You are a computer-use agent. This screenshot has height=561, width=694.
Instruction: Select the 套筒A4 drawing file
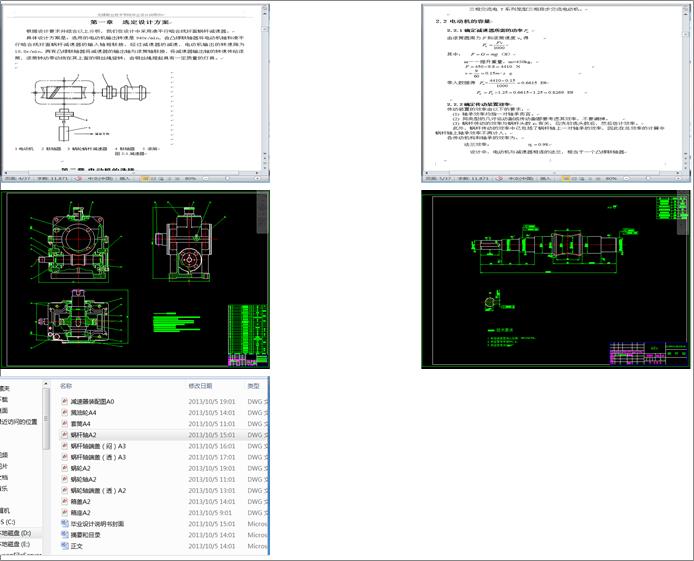(80, 424)
